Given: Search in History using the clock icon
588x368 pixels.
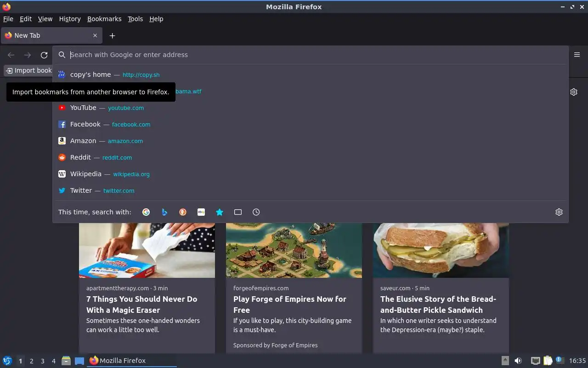Looking at the screenshot, I should point(256,212).
